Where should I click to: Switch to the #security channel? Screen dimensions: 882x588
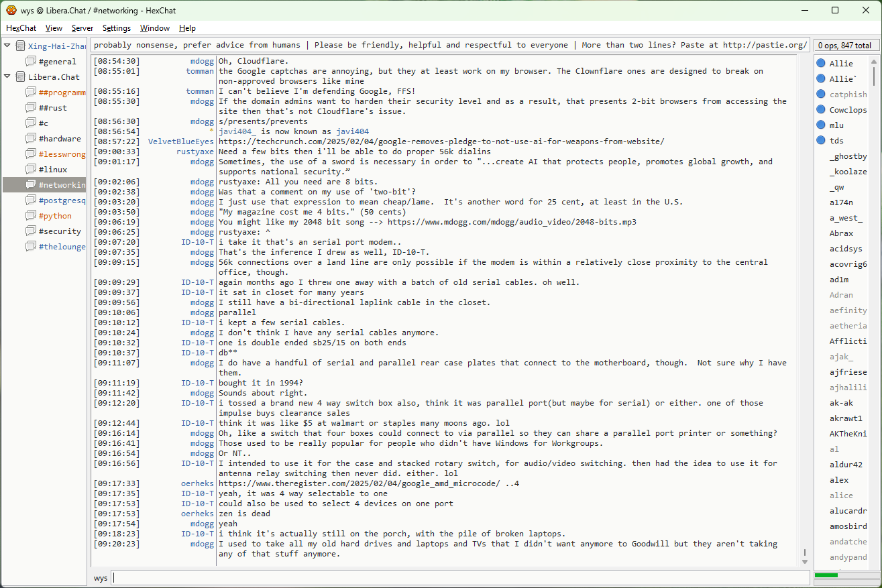click(59, 231)
